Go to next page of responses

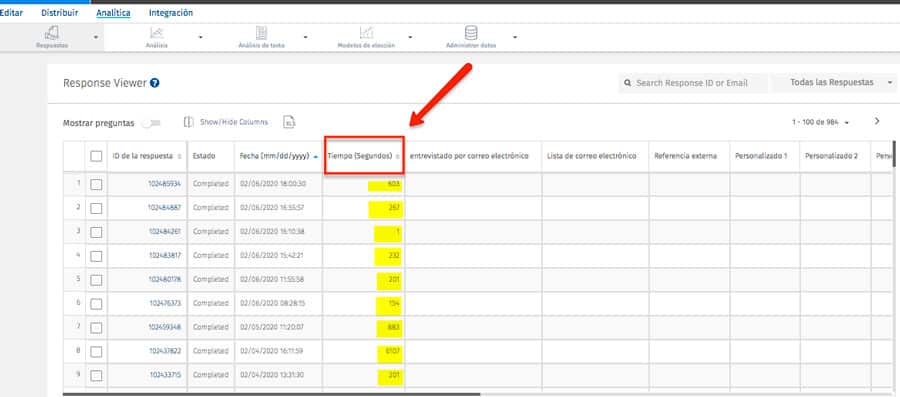877,121
